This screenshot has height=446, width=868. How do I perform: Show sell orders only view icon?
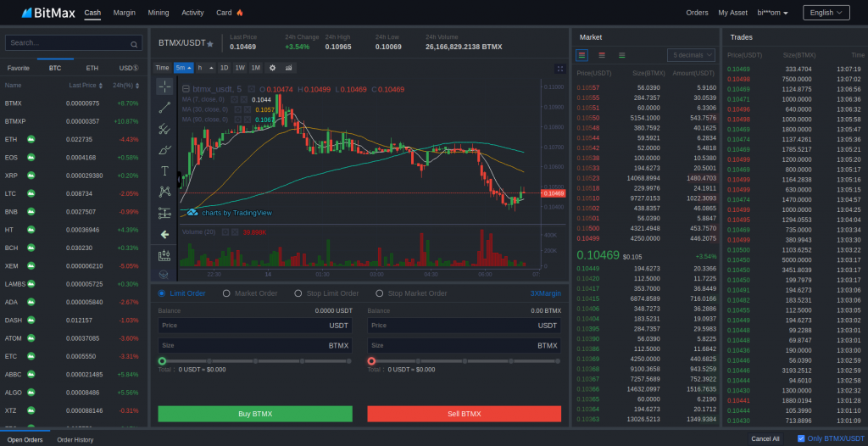click(602, 55)
